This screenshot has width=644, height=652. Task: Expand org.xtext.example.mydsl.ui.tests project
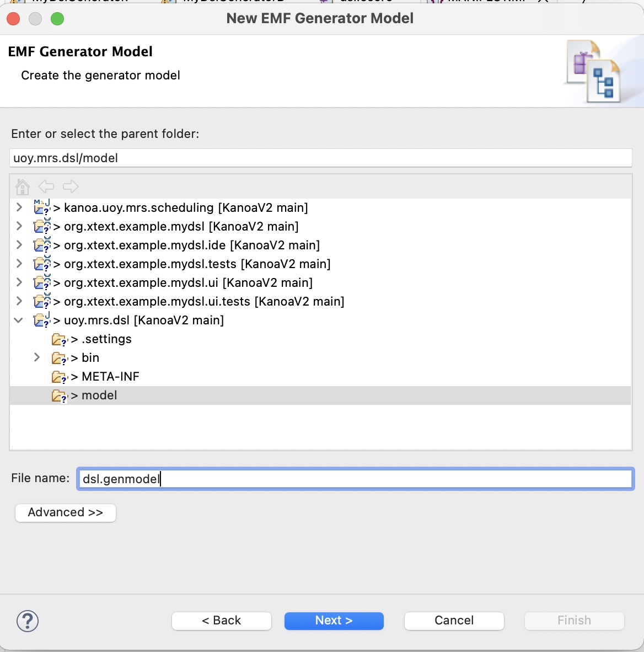[19, 301]
